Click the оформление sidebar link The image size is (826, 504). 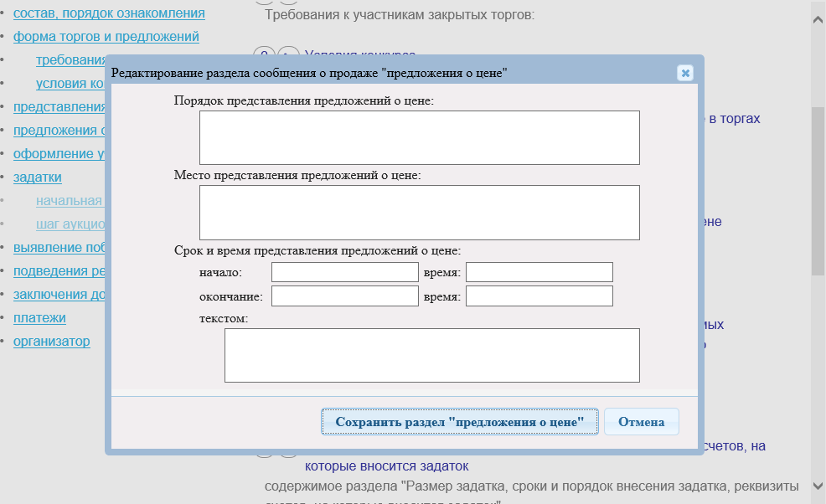tap(59, 154)
